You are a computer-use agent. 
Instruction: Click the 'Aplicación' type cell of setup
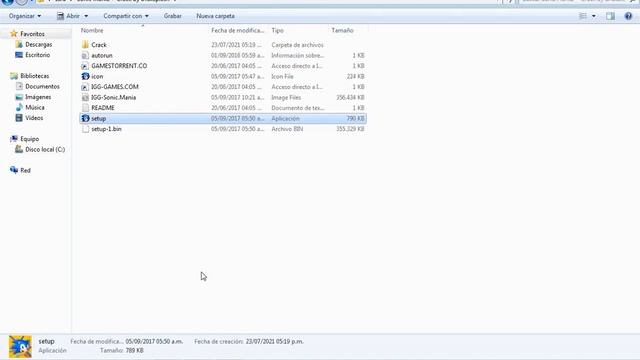[x=285, y=118]
